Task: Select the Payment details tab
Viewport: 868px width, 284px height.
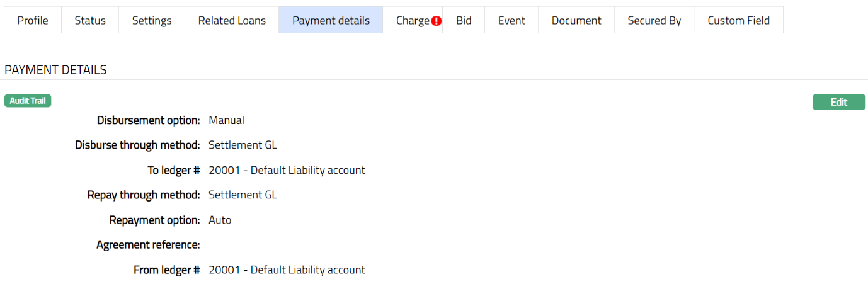Action: point(331,20)
